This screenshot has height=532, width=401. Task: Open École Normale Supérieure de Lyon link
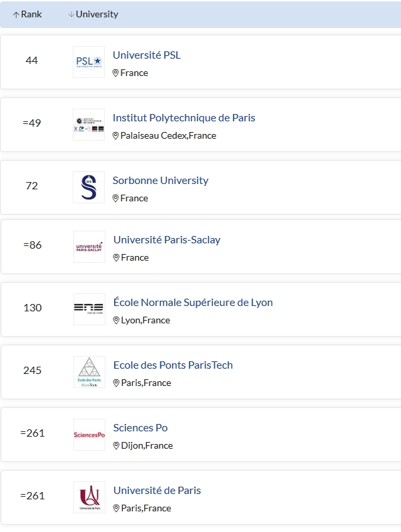[193, 302]
